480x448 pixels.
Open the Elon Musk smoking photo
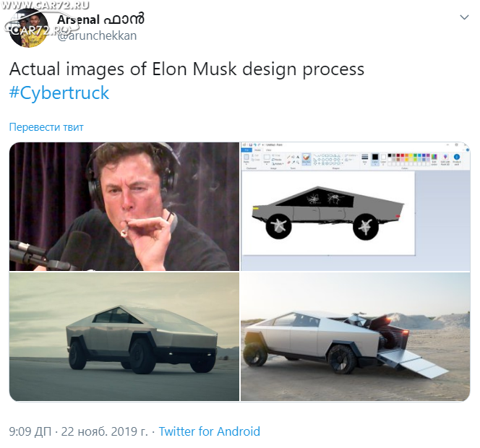(x=124, y=207)
